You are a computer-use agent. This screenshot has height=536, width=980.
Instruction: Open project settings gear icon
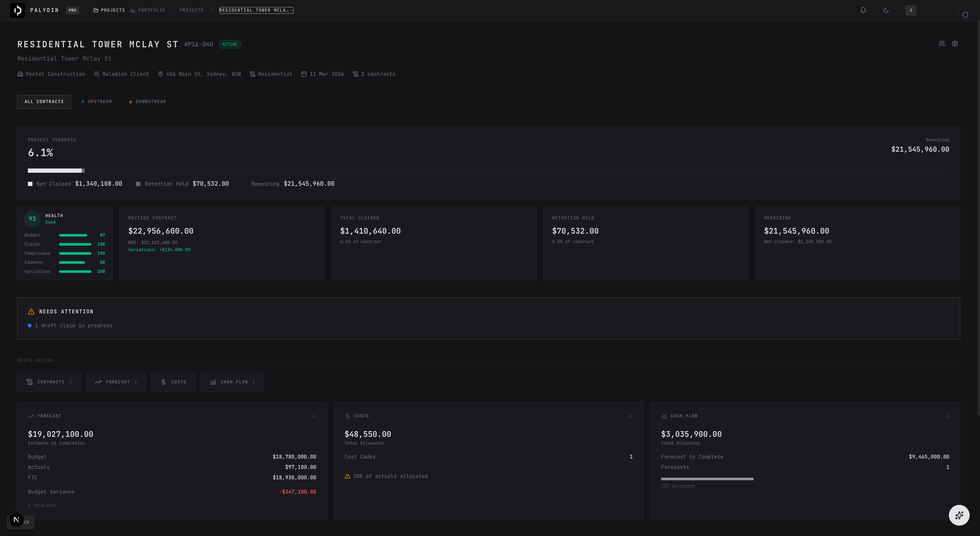(954, 44)
